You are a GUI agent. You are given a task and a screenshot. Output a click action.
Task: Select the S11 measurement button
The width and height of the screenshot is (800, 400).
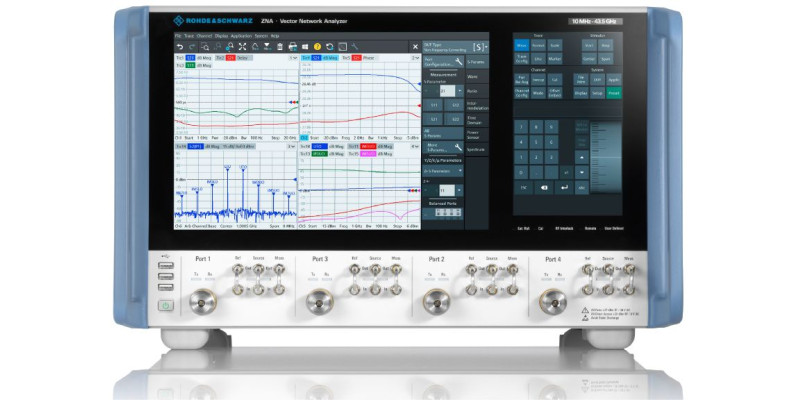coord(435,104)
